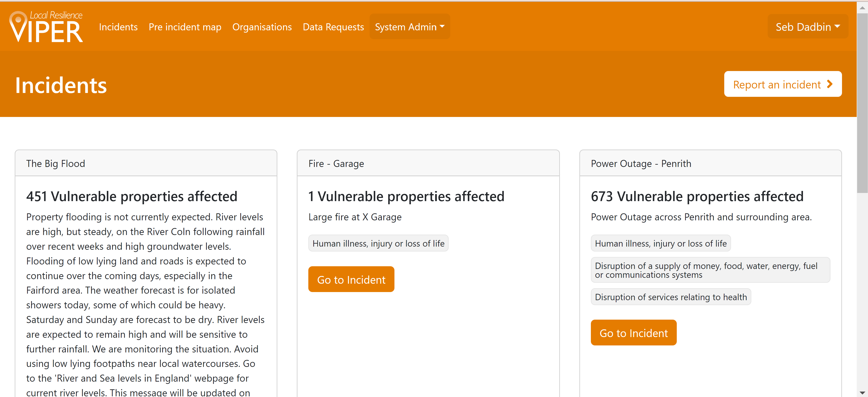Click Go to Incident for Fire - Garage
Viewport: 868px width, 397px height.
point(351,279)
